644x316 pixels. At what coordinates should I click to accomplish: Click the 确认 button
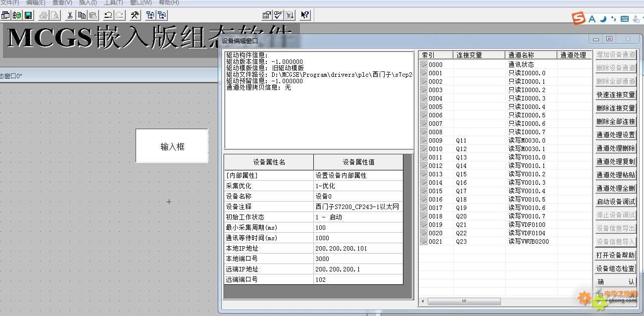click(616, 282)
